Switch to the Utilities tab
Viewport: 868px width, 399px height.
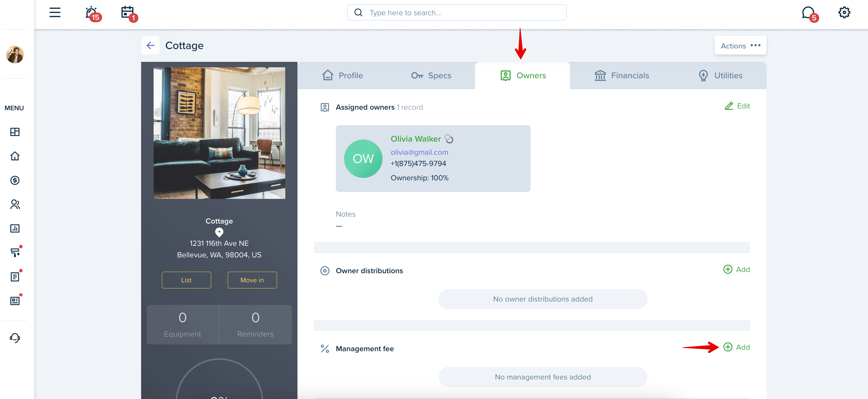pos(720,76)
